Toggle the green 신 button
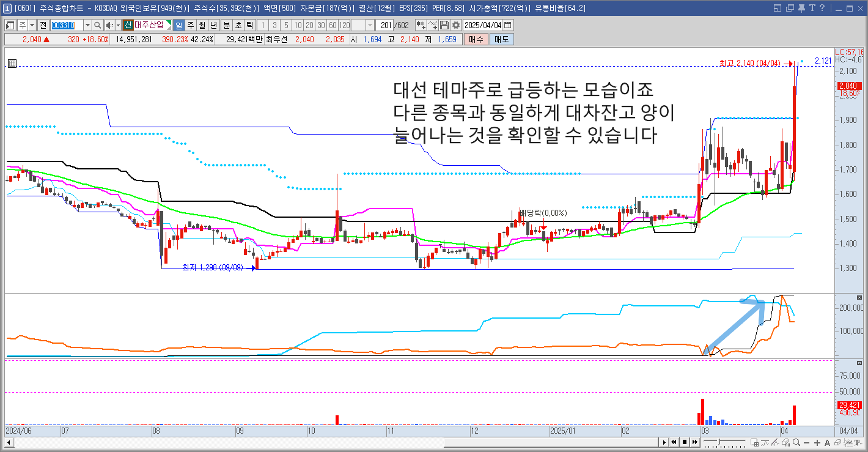 pyautogui.click(x=128, y=25)
